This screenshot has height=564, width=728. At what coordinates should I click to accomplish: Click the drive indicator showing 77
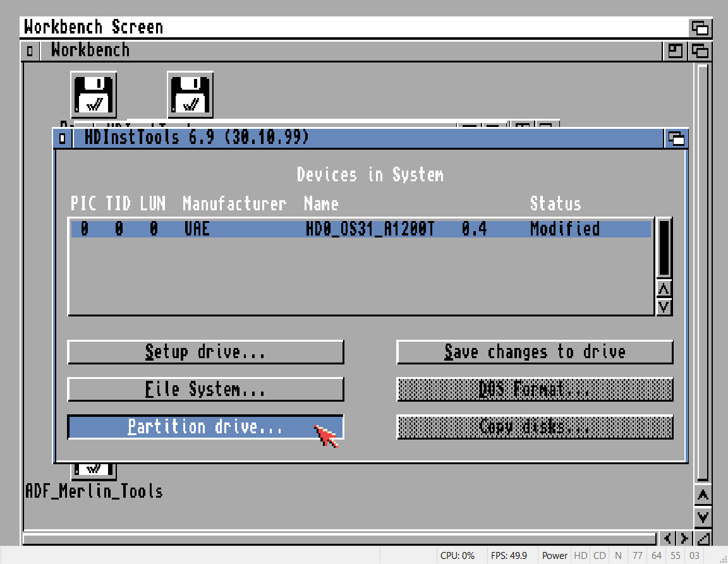coord(638,556)
